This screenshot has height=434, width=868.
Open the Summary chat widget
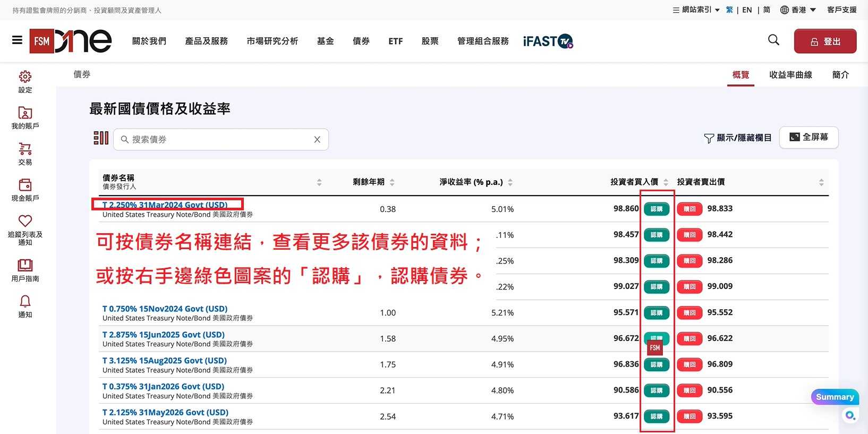coord(835,397)
